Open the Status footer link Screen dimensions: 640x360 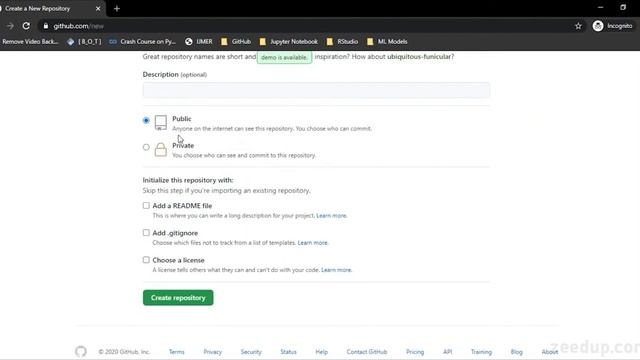[x=288, y=352]
